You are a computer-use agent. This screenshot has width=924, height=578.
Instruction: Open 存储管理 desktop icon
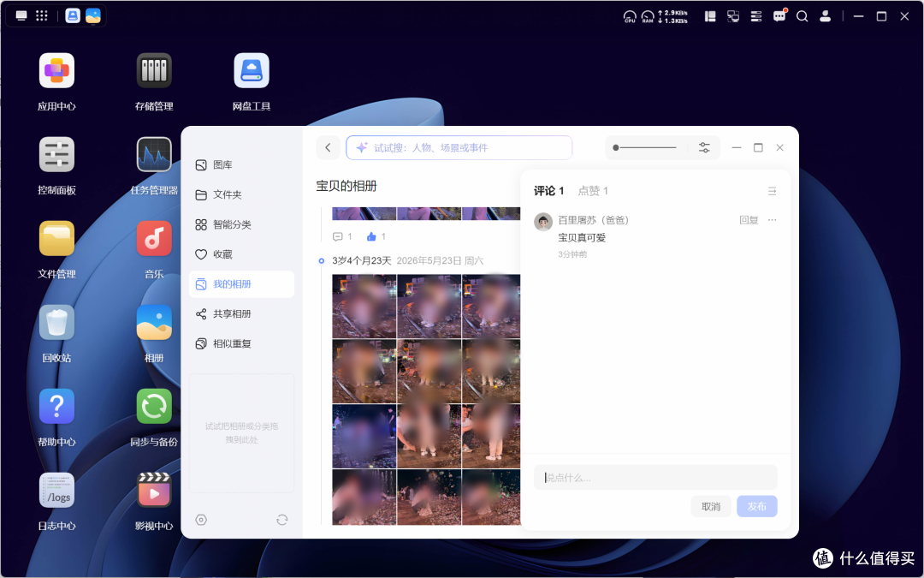(154, 71)
